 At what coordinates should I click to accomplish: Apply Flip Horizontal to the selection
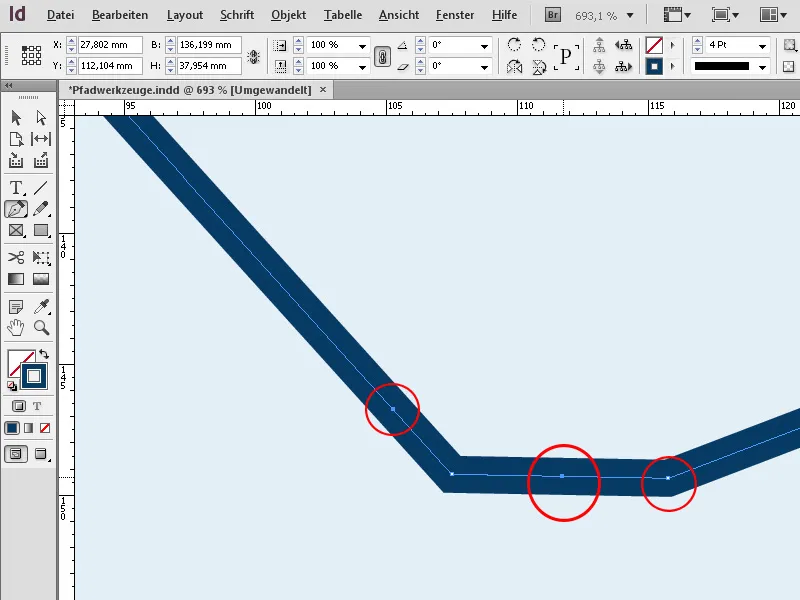[515, 66]
